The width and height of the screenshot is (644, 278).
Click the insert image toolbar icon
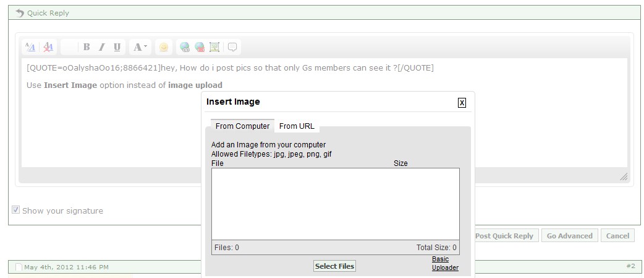click(214, 47)
